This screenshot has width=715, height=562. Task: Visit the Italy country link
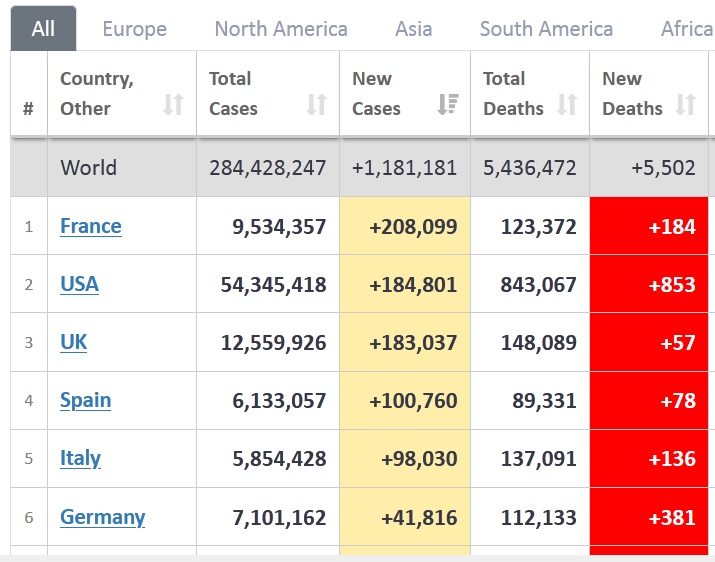pos(80,458)
